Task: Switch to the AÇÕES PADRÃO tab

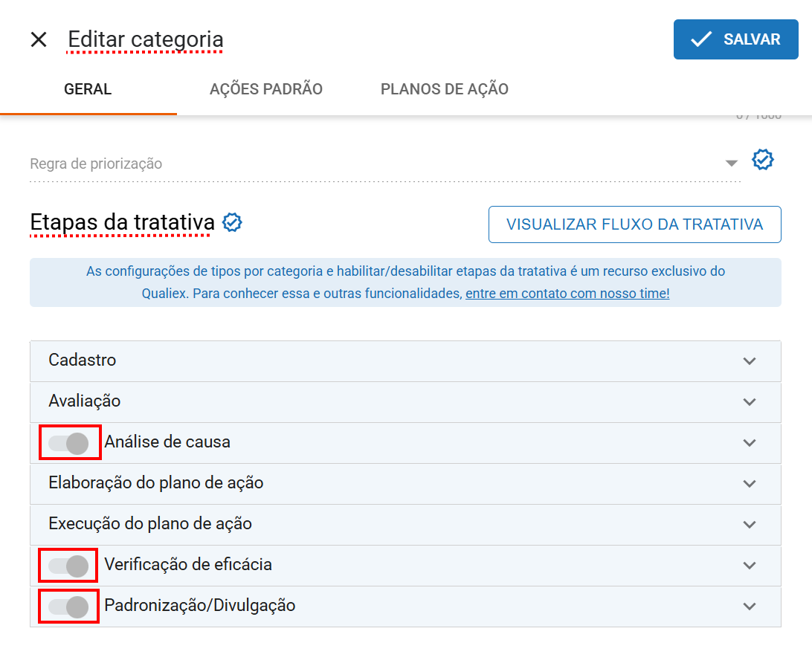Action: (x=266, y=90)
